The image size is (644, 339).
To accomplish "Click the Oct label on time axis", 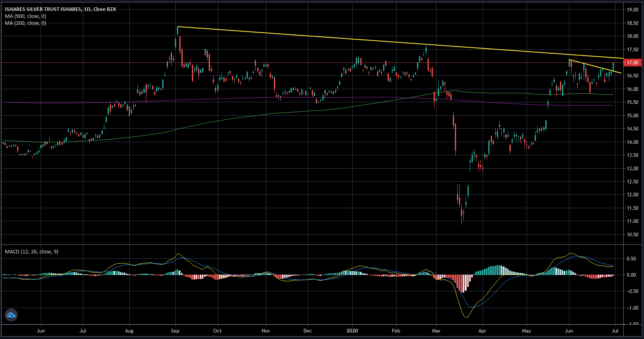I will 218,331.
